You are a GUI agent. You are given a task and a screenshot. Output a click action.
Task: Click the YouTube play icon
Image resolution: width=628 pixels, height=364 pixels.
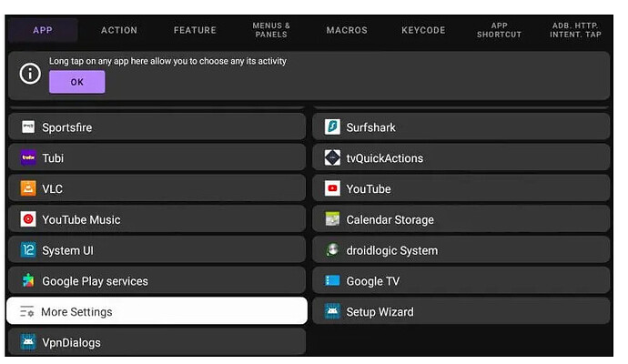point(332,188)
